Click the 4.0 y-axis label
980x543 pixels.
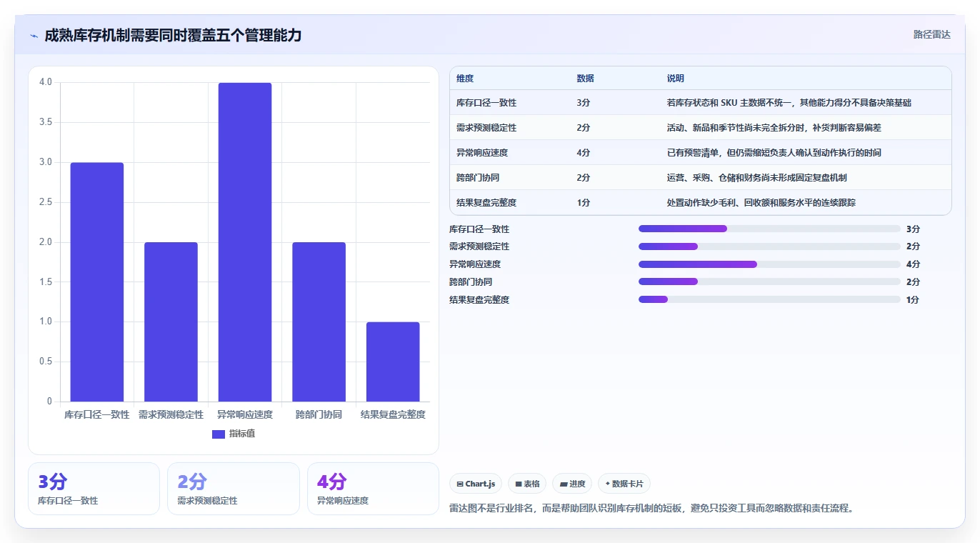(46, 82)
